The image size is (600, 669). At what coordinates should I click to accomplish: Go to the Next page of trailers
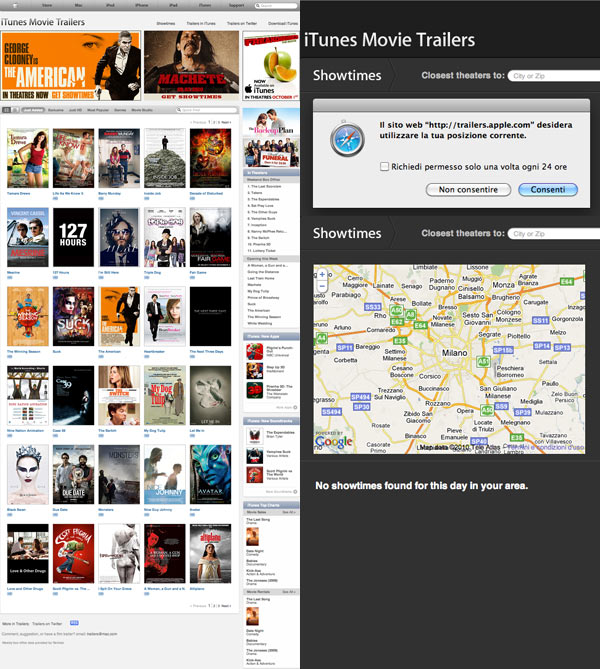click(x=227, y=121)
